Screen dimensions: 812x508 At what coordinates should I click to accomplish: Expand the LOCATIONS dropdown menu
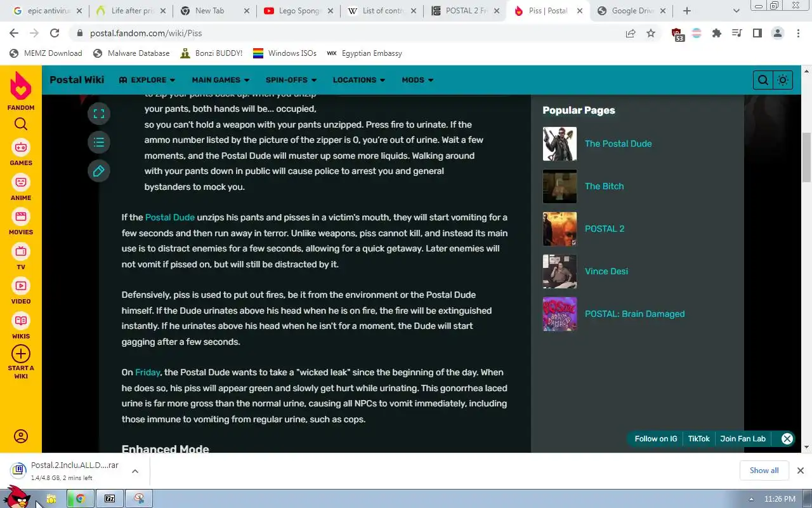(359, 80)
